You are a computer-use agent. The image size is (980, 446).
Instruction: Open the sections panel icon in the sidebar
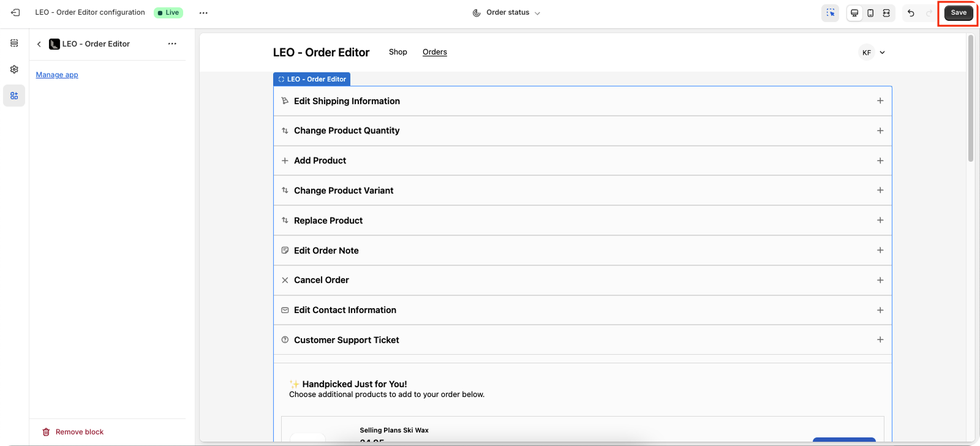point(14,43)
